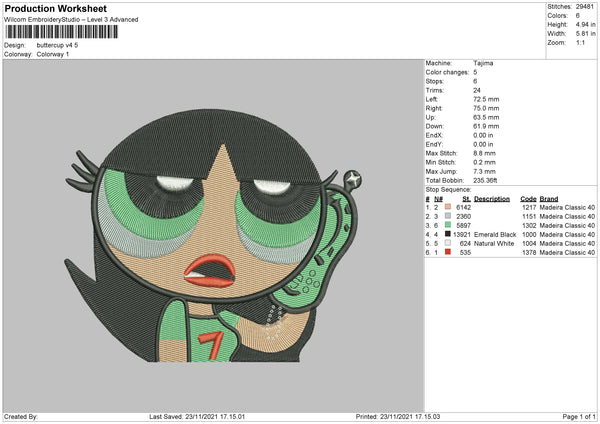
Task: Click the min stitch value "0.2 mm"
Action: click(x=484, y=162)
